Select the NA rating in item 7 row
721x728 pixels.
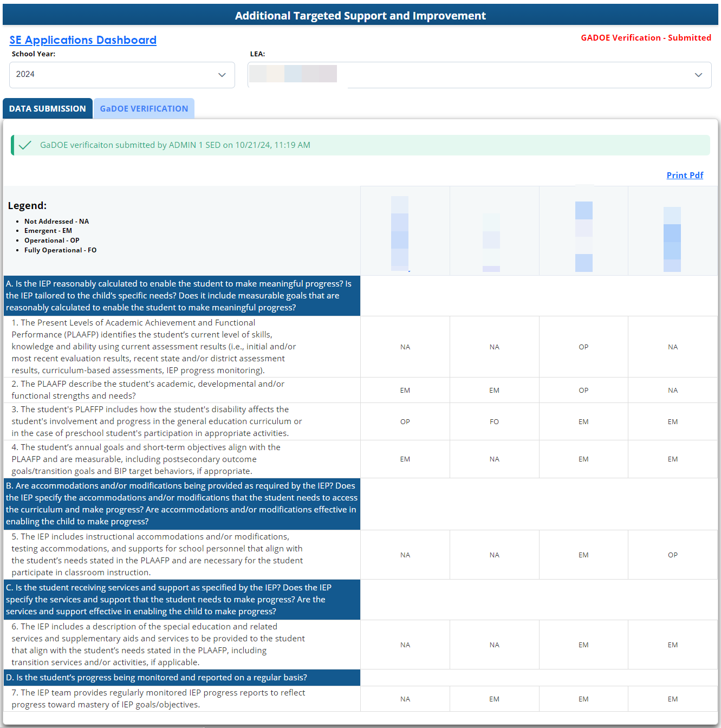click(x=405, y=699)
